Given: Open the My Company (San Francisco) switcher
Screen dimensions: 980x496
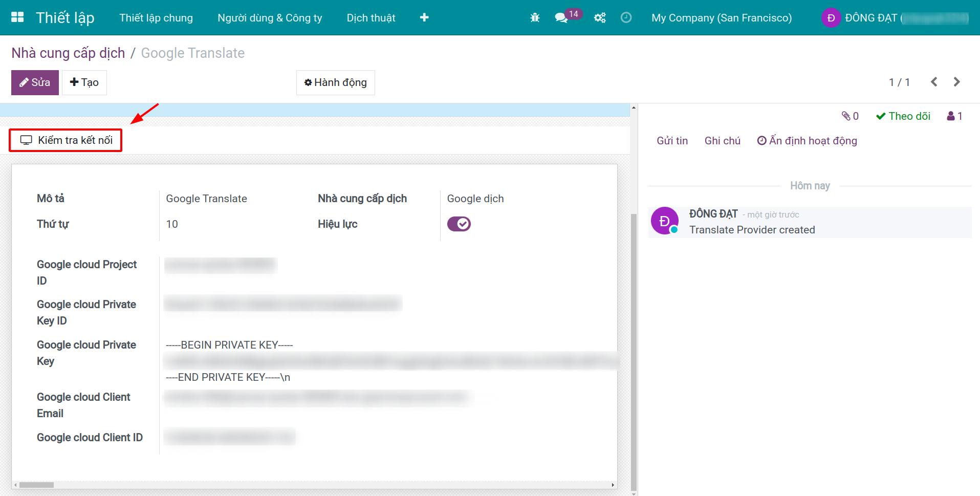Looking at the screenshot, I should pos(721,18).
